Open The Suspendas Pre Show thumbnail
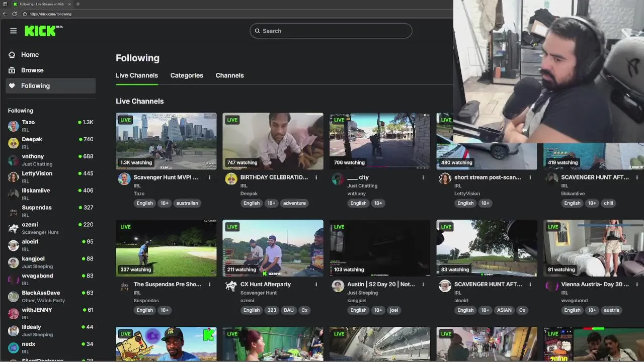Image resolution: width=644 pixels, height=362 pixels. pos(166,248)
